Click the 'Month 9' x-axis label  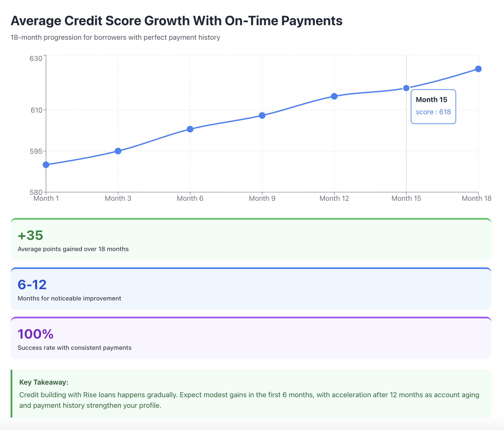coord(262,198)
